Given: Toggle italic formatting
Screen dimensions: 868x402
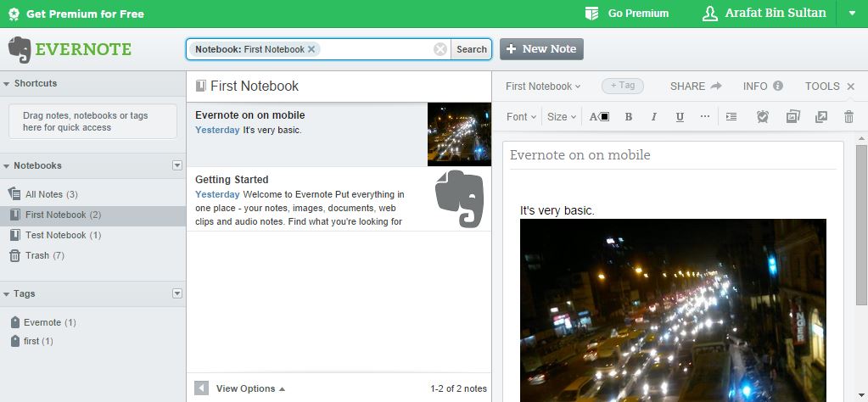Looking at the screenshot, I should point(654,117).
